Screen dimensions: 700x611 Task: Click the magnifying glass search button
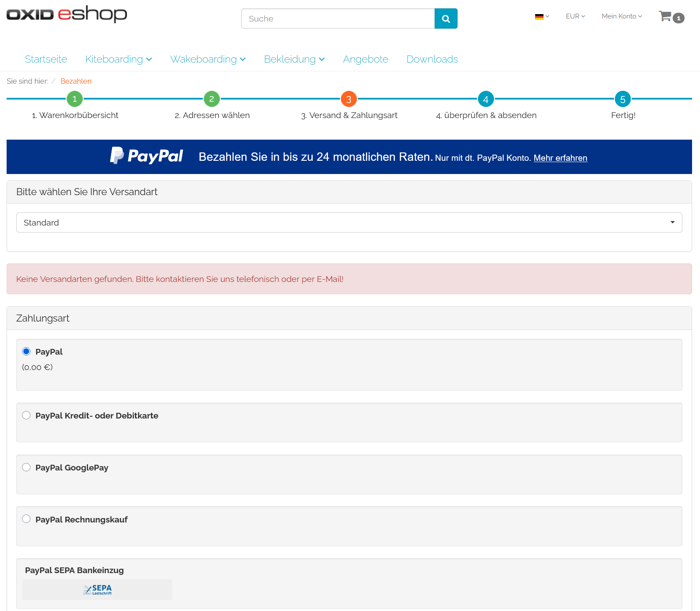(x=446, y=19)
